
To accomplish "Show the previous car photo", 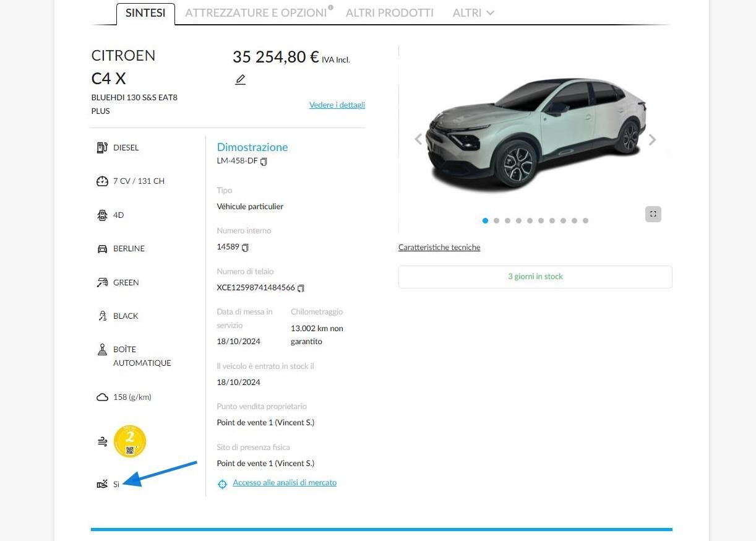I will coord(418,139).
